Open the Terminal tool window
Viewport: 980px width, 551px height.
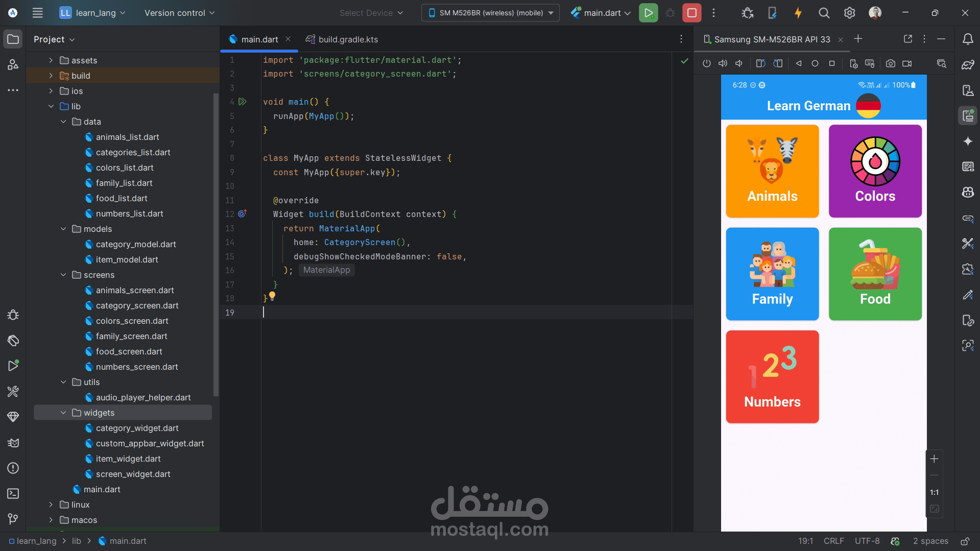(x=13, y=494)
